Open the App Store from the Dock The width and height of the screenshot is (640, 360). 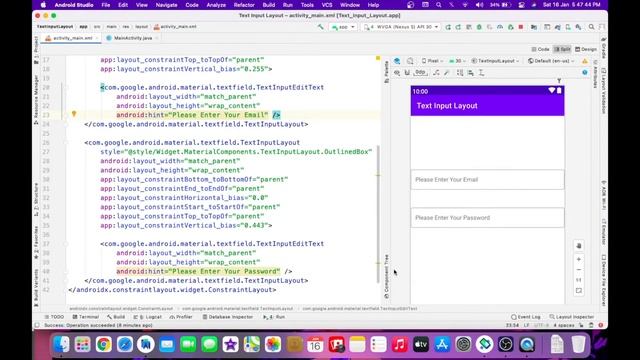[442, 344]
